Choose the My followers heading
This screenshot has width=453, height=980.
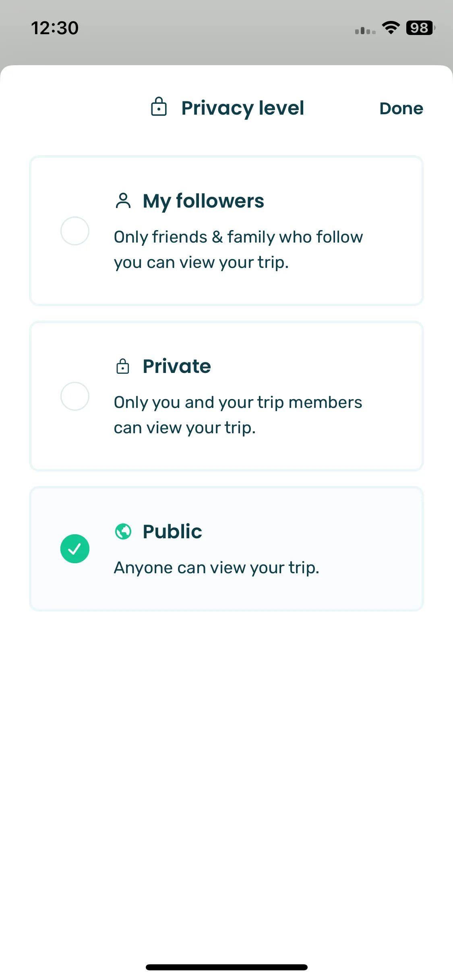pos(203,201)
